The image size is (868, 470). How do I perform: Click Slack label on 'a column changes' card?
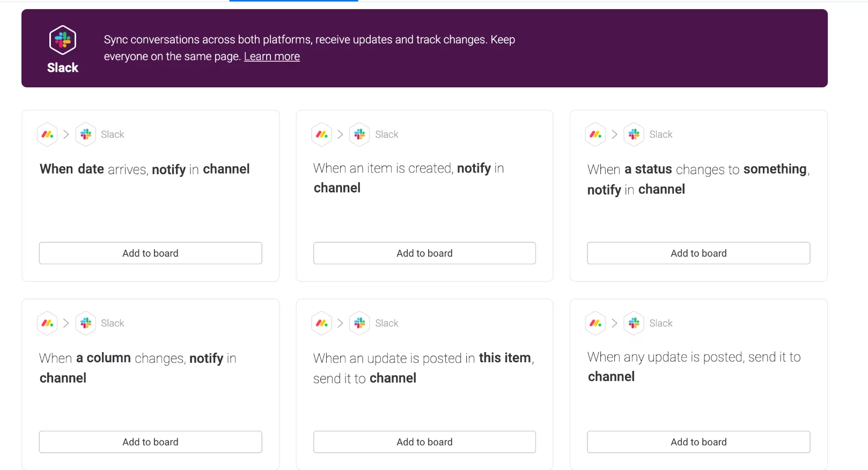pos(113,323)
